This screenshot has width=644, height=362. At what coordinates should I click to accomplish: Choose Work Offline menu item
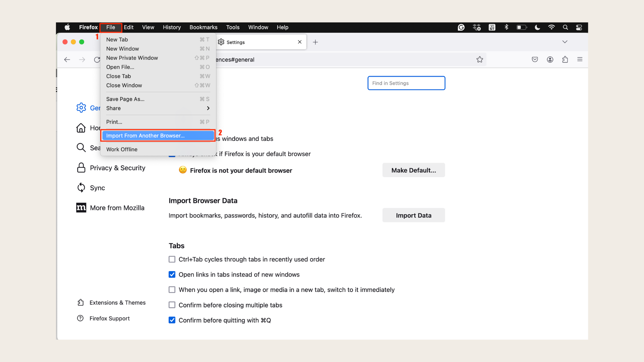(x=158, y=149)
